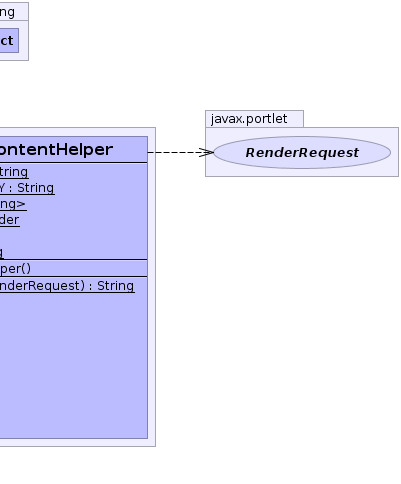Select the partially visible attribute above the constructor divider
401x484 pixels.
(x=2, y=252)
